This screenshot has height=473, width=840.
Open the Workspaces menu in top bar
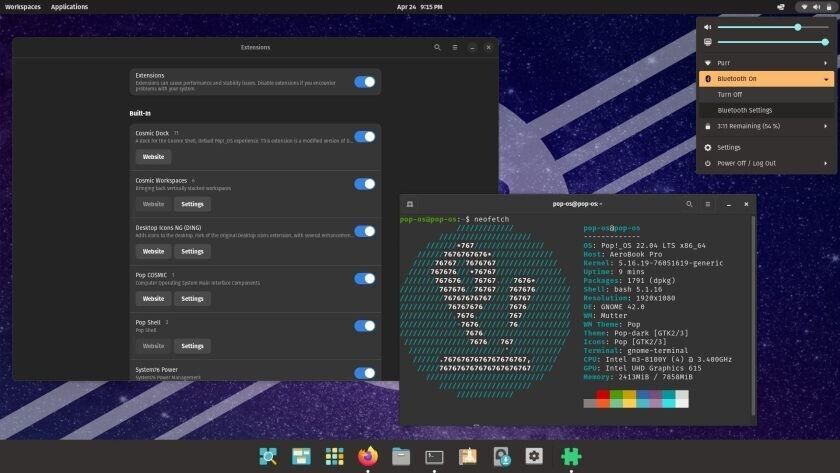tap(22, 7)
